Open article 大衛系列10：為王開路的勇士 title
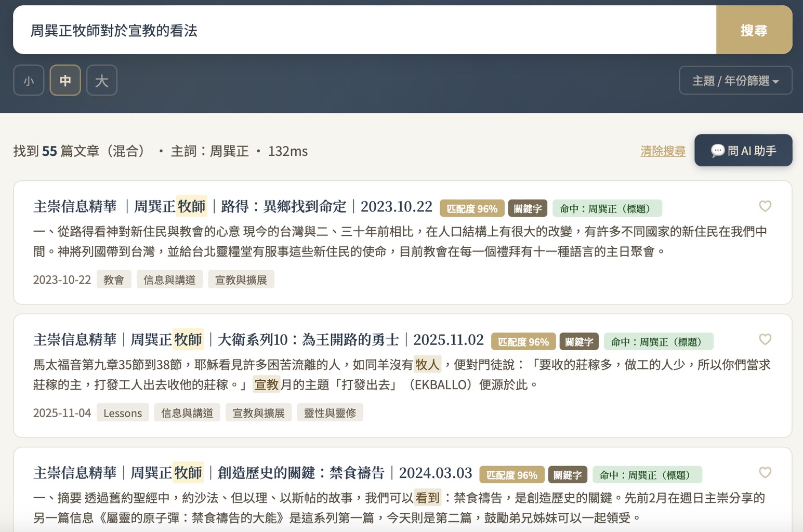The image size is (803, 532). (x=258, y=340)
